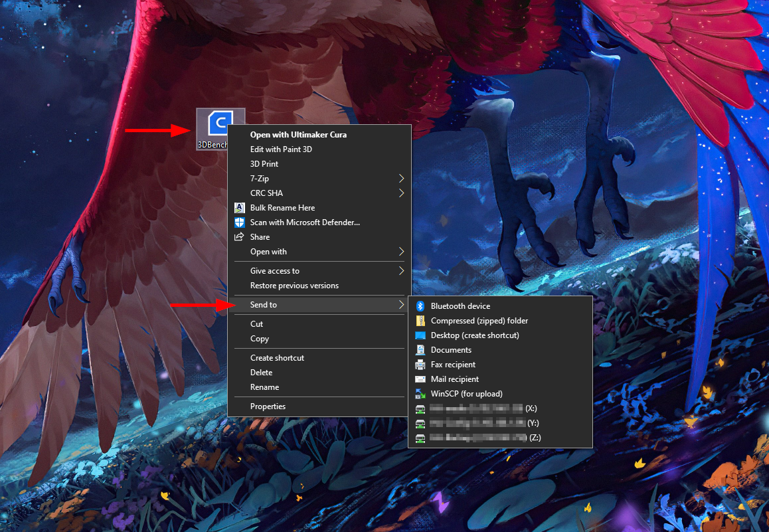This screenshot has height=532, width=769.
Task: Click the X: network drive icon
Action: coord(420,408)
